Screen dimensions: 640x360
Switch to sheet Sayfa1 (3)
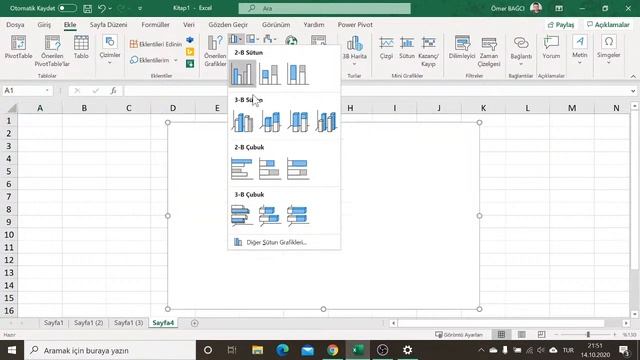(129, 322)
